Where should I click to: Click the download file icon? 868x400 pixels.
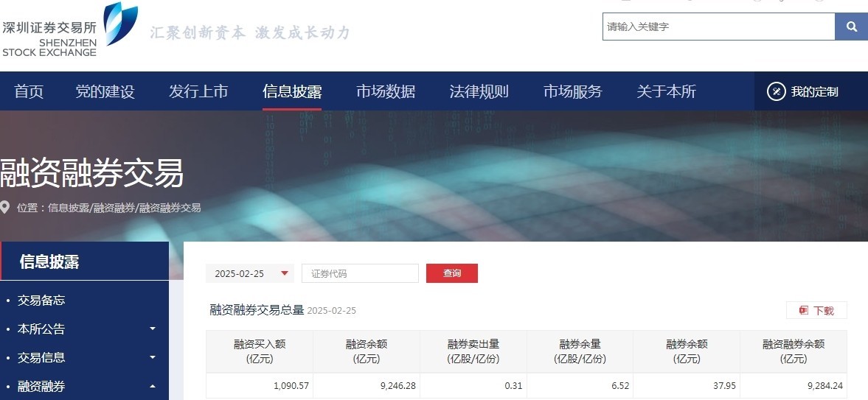[803, 311]
